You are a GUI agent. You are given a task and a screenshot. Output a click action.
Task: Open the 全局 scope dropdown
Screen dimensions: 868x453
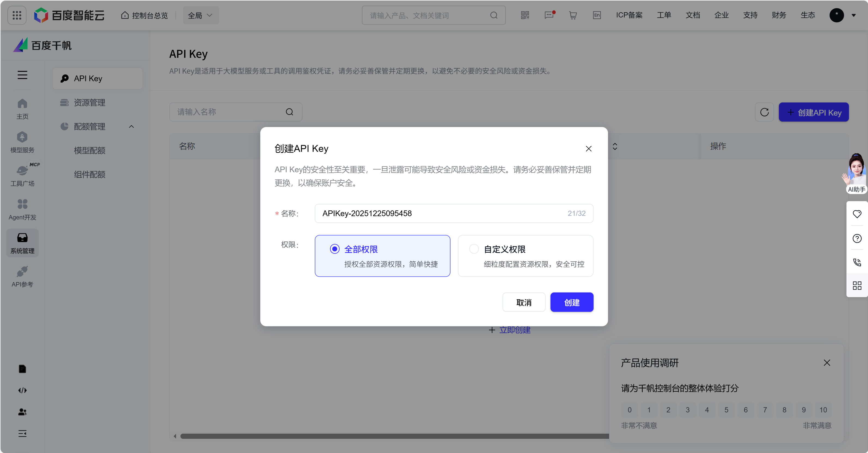tap(201, 15)
